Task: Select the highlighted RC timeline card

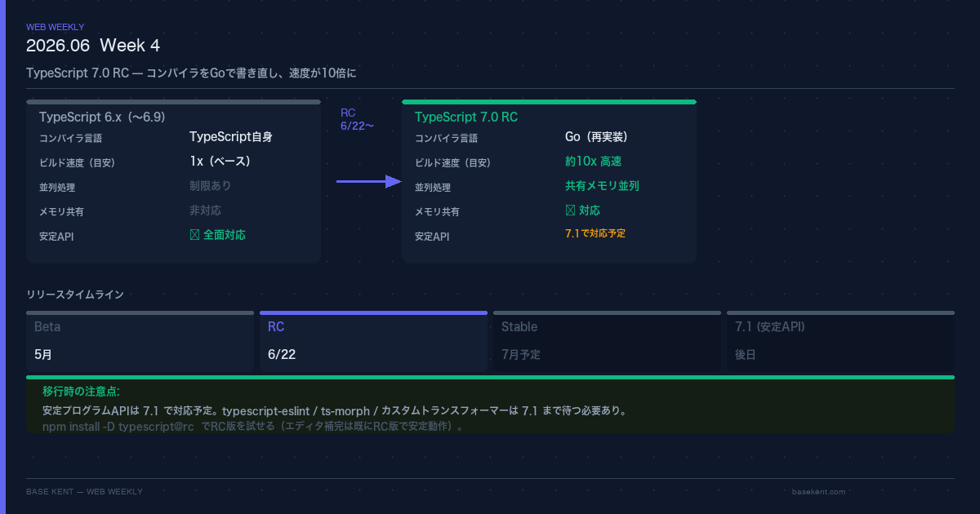Action: coord(373,341)
